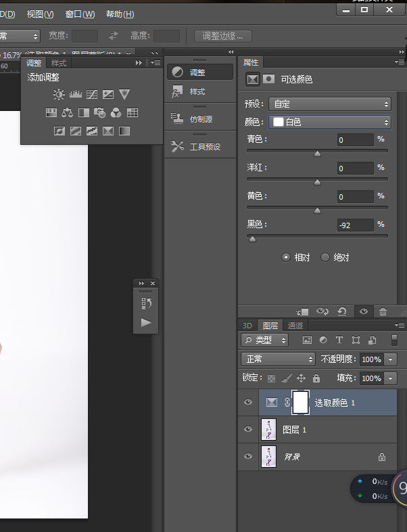Add a Curves adjustment layer
The width and height of the screenshot is (407, 532).
(x=91, y=95)
